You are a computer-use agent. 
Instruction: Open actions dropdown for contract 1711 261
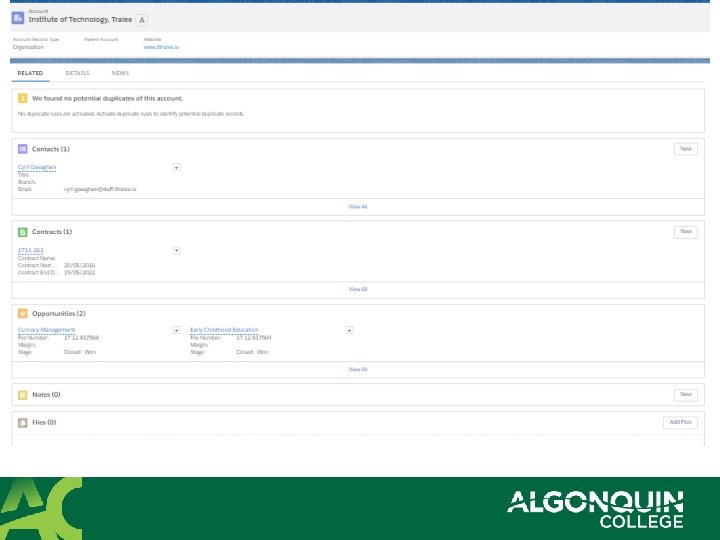coord(176,251)
